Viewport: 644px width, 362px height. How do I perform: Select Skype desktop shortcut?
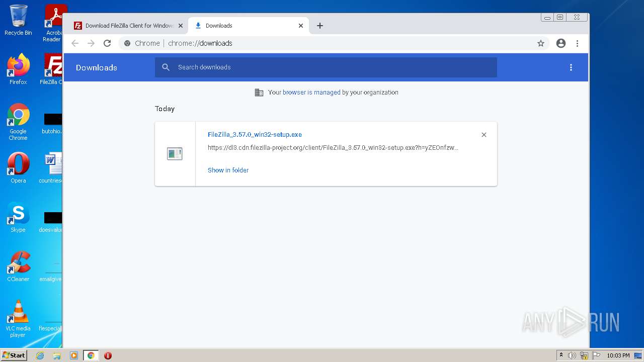tap(18, 217)
